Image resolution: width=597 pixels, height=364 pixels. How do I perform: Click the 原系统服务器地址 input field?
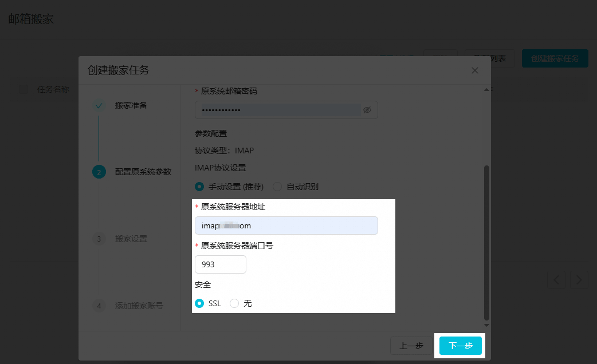click(x=286, y=225)
